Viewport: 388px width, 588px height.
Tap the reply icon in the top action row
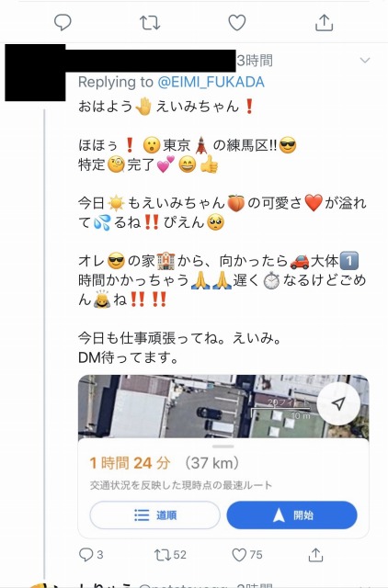[x=63, y=22]
